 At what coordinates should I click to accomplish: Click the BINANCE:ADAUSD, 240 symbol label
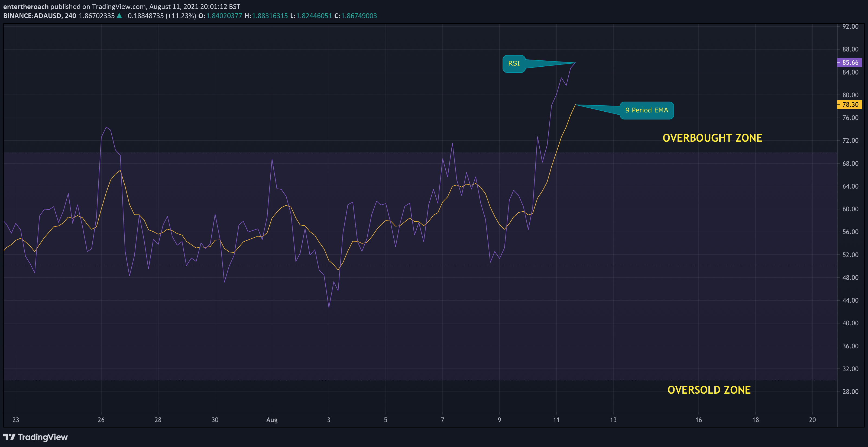pyautogui.click(x=40, y=16)
